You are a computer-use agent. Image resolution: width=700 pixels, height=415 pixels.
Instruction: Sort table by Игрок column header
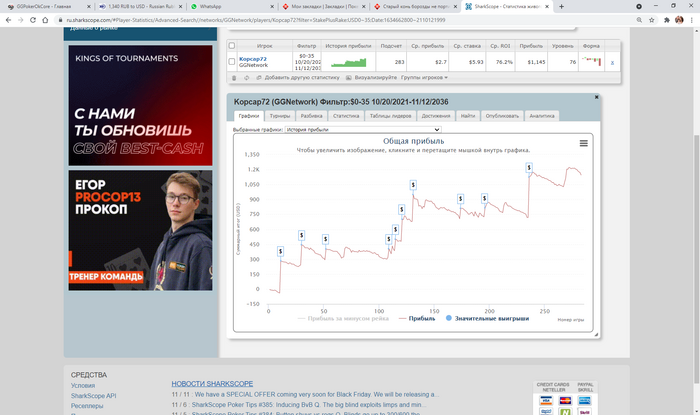[265, 46]
